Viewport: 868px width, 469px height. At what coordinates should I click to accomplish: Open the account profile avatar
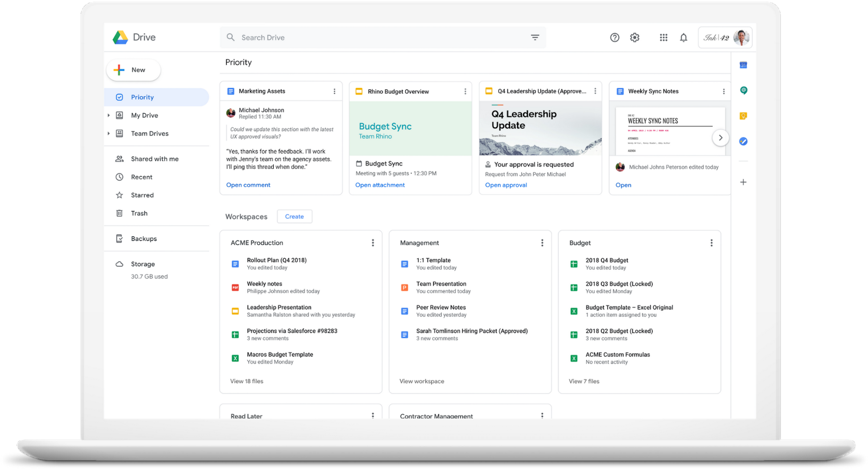[741, 37]
